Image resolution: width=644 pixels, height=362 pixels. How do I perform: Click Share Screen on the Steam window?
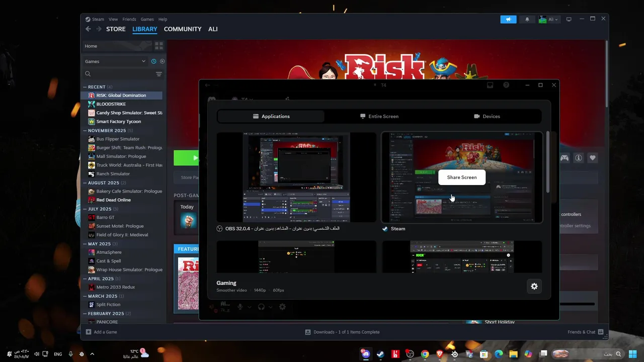click(462, 177)
